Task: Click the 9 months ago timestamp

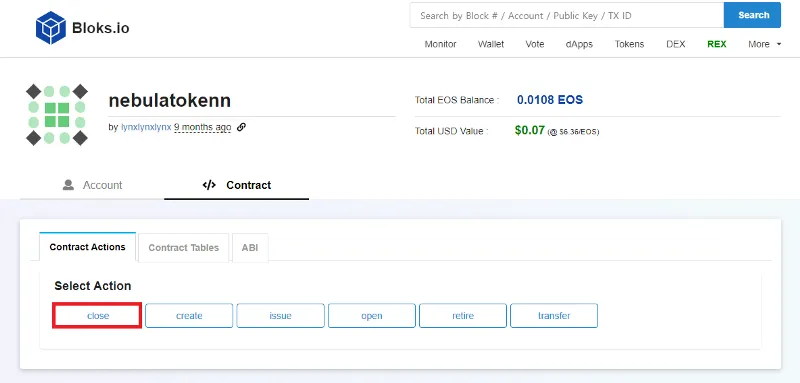Action: coord(203,127)
